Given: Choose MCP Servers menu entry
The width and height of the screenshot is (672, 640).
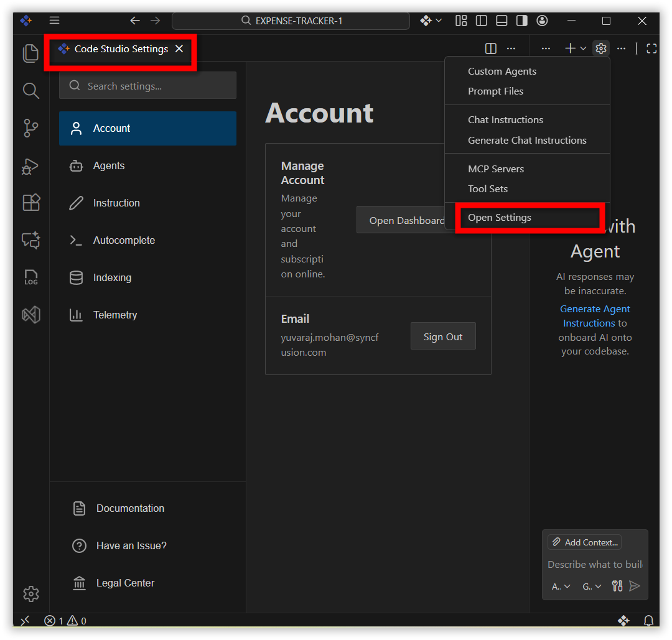Looking at the screenshot, I should (x=496, y=169).
